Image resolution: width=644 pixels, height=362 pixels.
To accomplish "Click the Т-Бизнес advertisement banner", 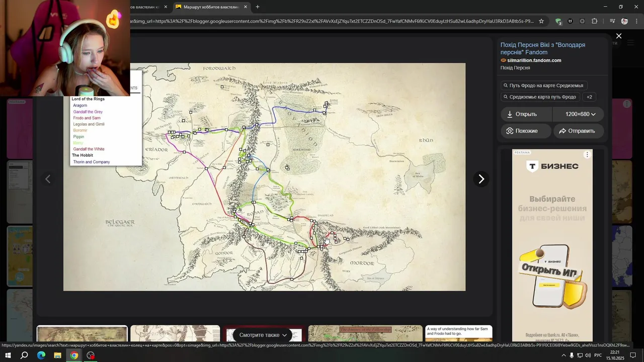I will (x=552, y=245).
